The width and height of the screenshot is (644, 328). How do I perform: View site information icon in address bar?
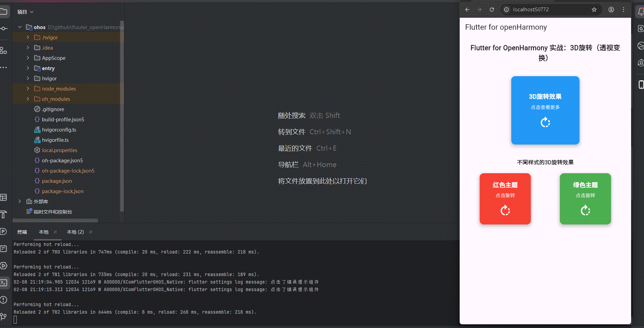[507, 10]
